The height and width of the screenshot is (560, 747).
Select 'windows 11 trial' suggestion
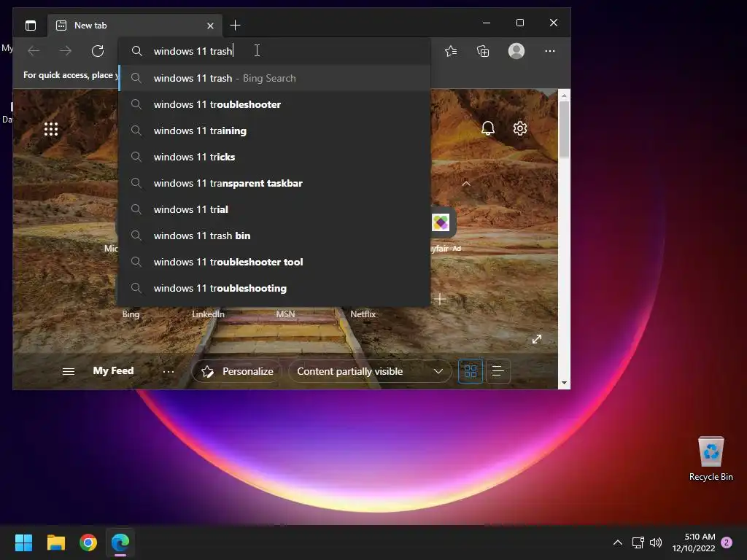pos(274,209)
